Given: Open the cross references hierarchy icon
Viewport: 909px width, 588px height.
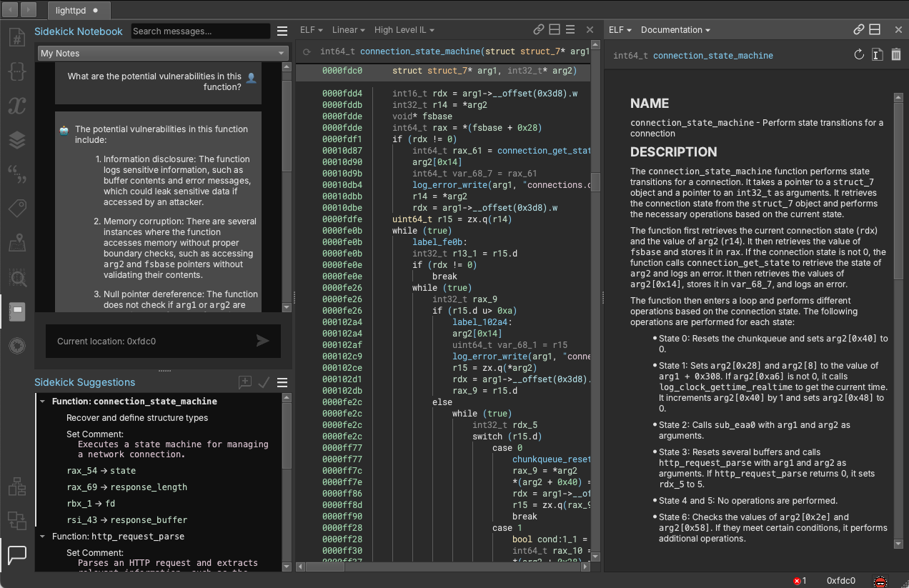Looking at the screenshot, I should point(17,487).
